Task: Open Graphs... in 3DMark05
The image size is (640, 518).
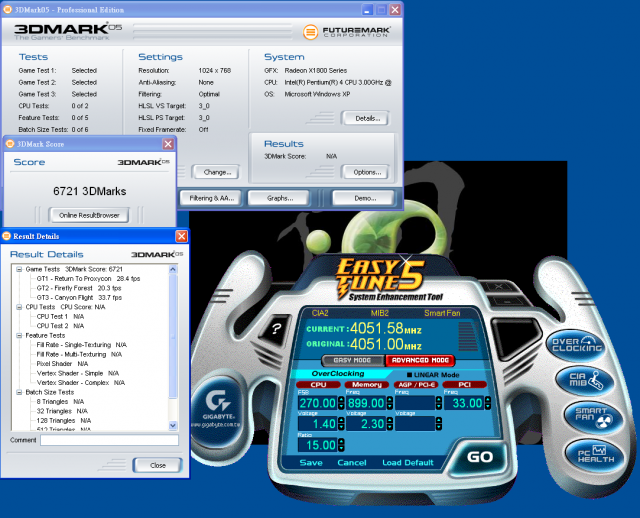Action: [x=280, y=198]
